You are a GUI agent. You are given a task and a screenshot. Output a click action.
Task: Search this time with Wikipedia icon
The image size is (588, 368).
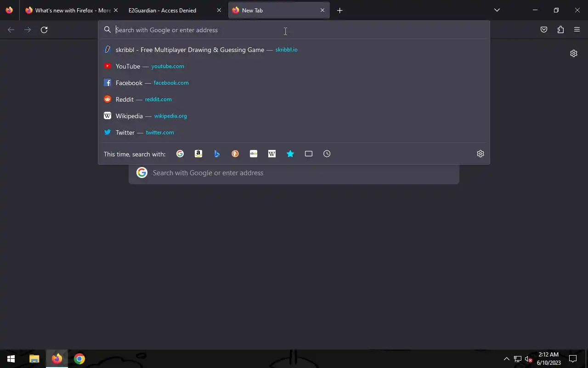[272, 154]
